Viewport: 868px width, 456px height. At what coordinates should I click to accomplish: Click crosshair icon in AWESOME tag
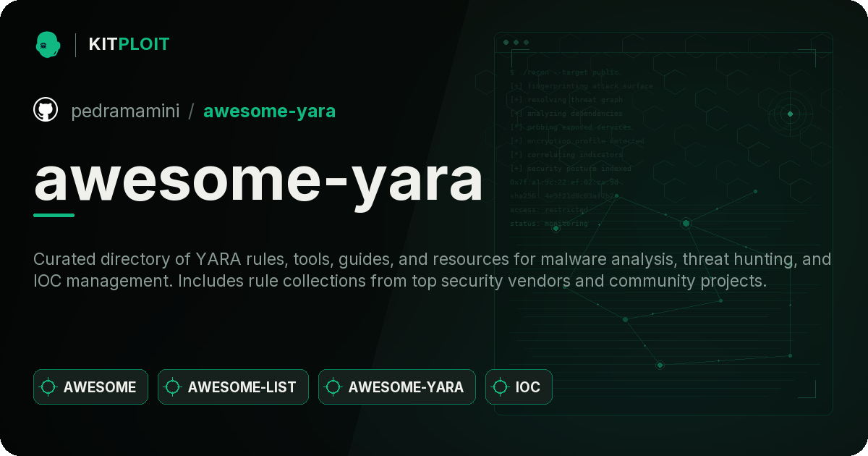[x=48, y=387]
